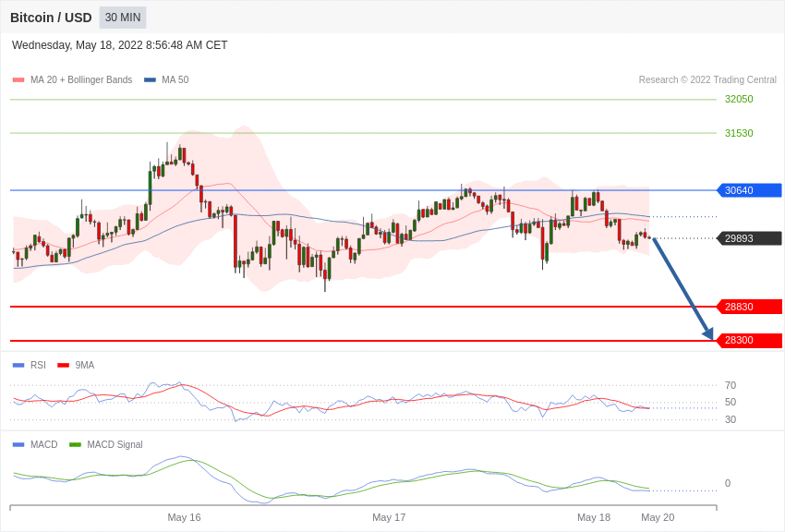Click the MACD Signal legend marker

pyautogui.click(x=76, y=445)
